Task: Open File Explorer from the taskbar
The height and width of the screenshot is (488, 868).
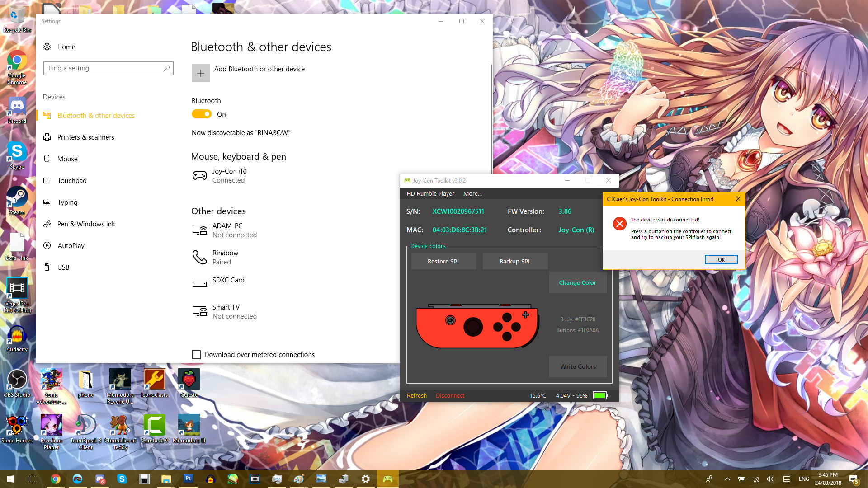Action: (x=166, y=479)
